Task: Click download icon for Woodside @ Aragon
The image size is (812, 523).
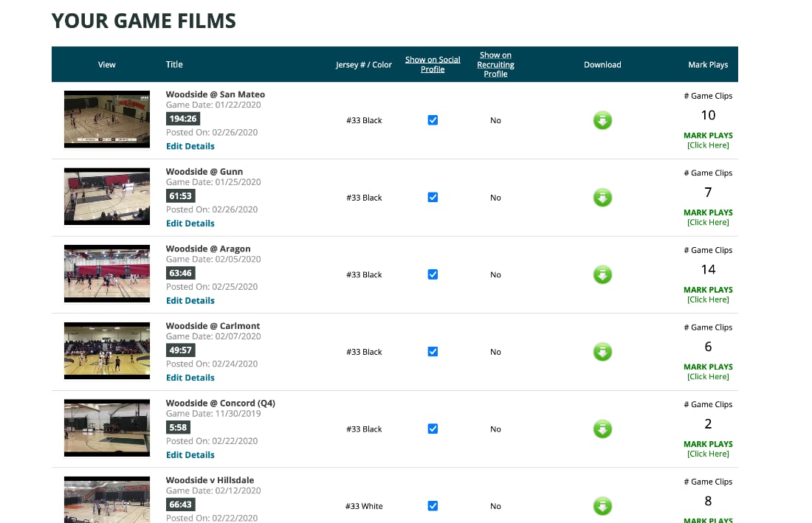Action: tap(602, 274)
